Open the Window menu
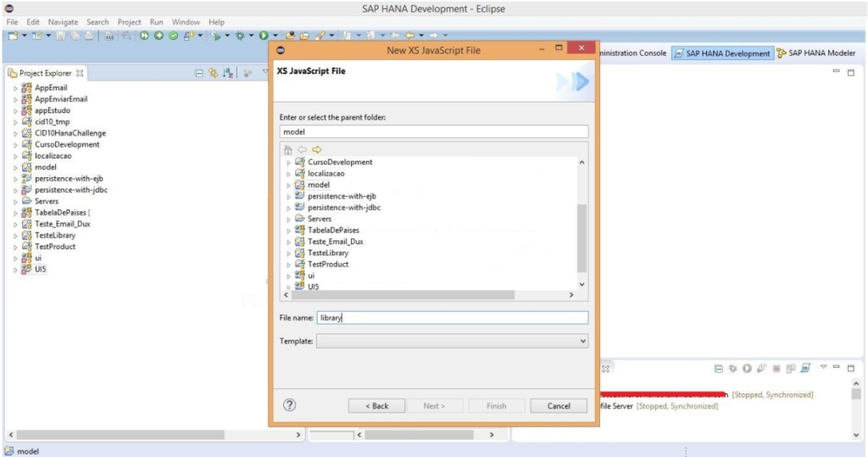 tap(186, 21)
